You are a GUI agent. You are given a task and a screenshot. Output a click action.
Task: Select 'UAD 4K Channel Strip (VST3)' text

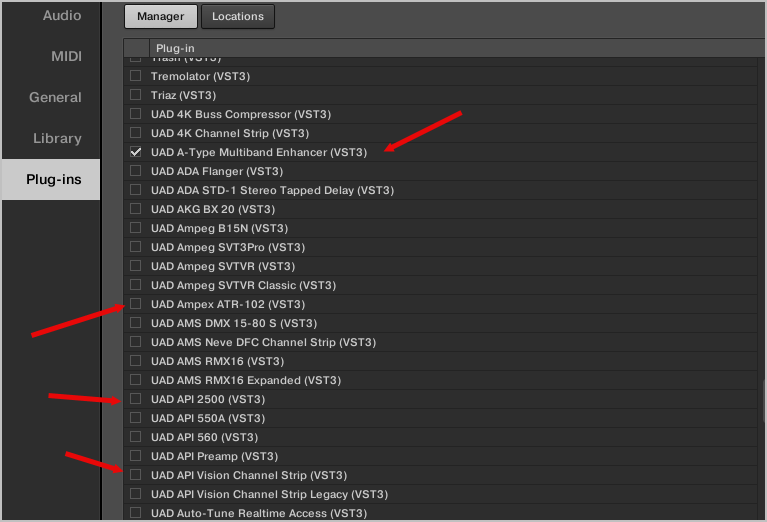[230, 134]
